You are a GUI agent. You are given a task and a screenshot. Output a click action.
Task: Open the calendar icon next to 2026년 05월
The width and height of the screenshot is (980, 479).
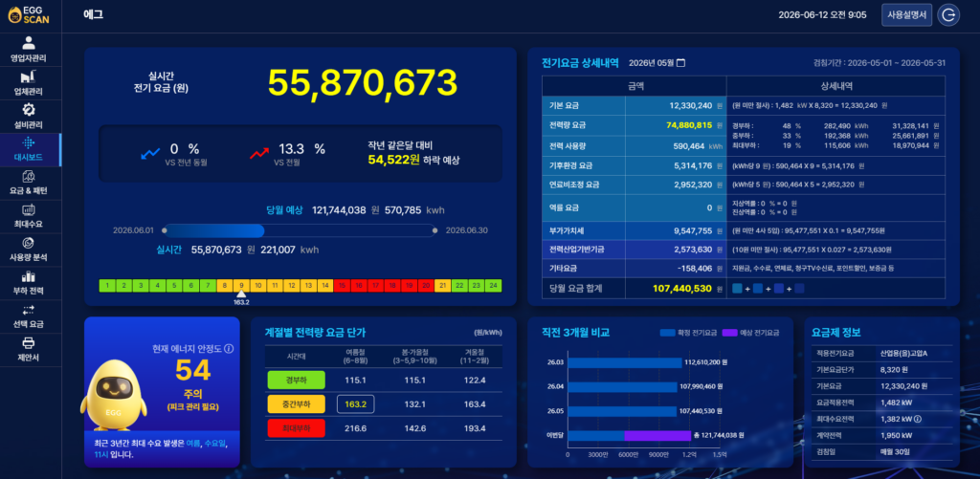(681, 63)
